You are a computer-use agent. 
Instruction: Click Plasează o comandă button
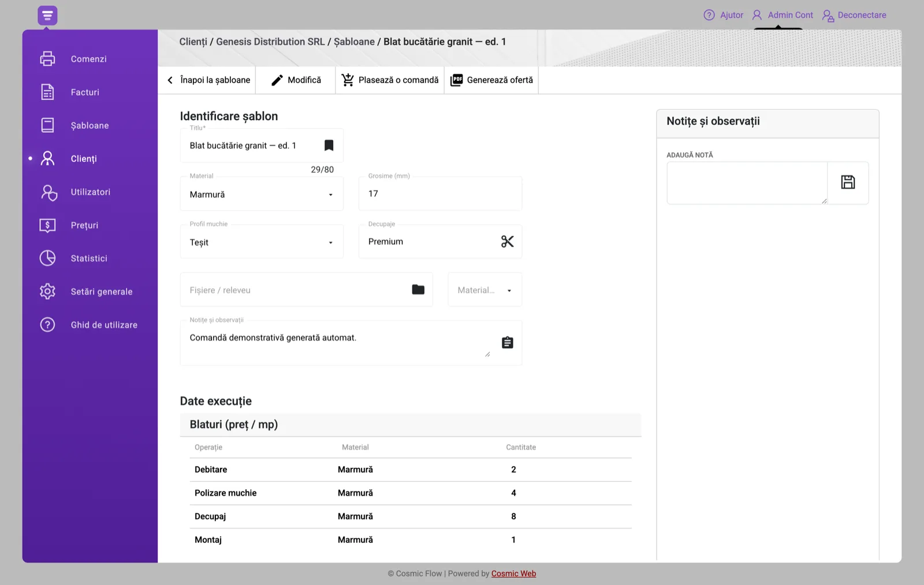click(390, 80)
